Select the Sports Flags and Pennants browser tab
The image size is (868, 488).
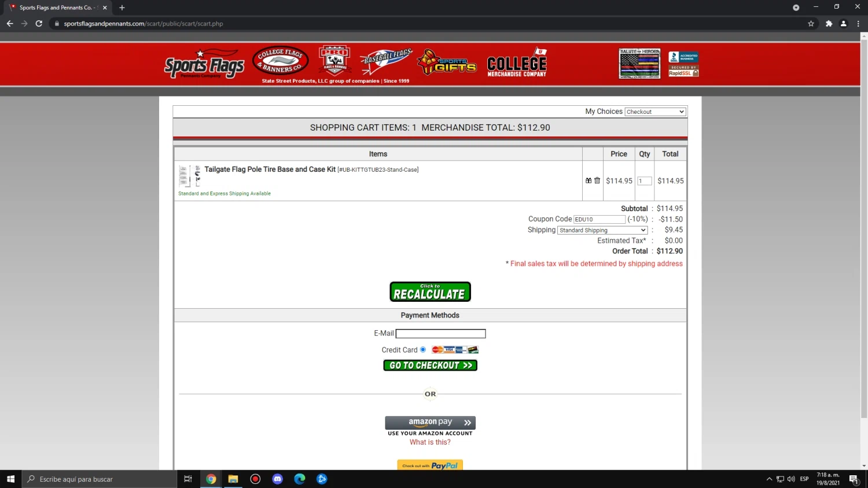[x=57, y=8]
